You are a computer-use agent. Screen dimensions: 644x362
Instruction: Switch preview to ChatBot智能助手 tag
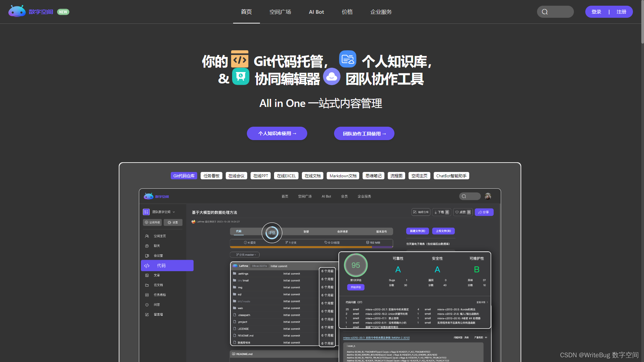click(451, 176)
